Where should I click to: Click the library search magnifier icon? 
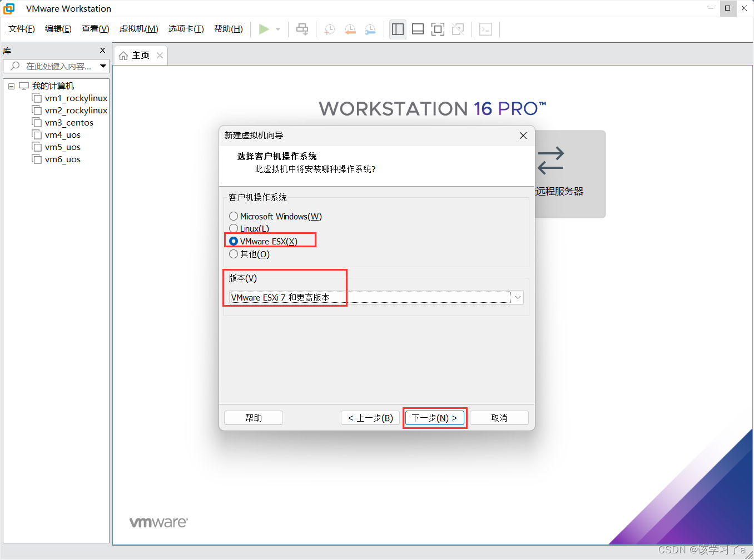[x=15, y=66]
